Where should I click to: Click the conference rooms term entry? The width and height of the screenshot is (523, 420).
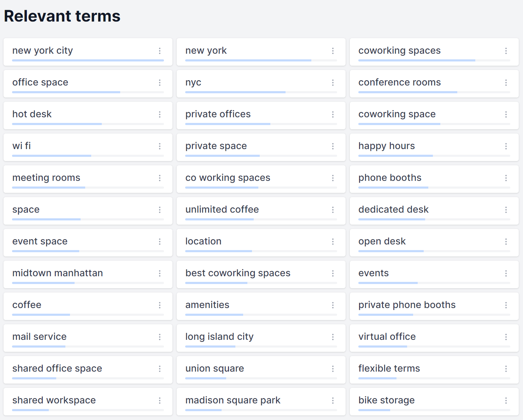click(x=400, y=82)
